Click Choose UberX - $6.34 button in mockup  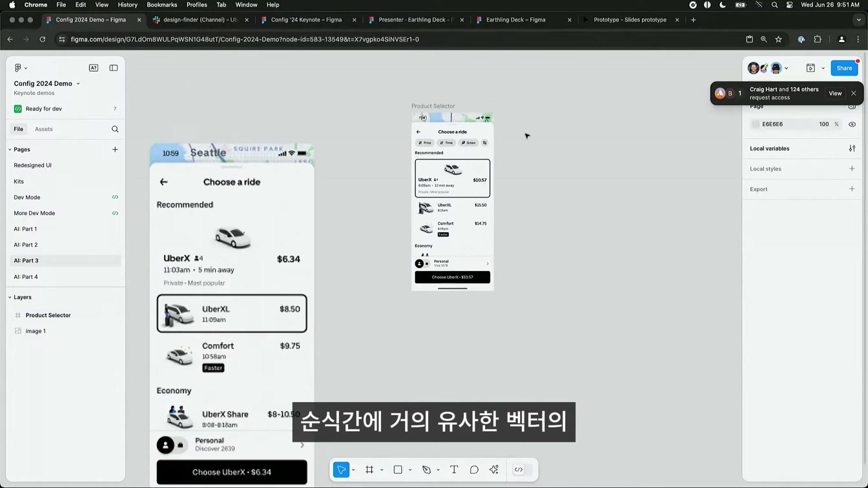pyautogui.click(x=232, y=472)
